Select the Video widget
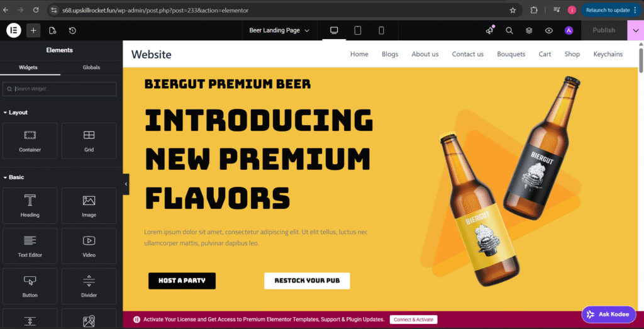644x329 pixels. pyautogui.click(x=89, y=245)
